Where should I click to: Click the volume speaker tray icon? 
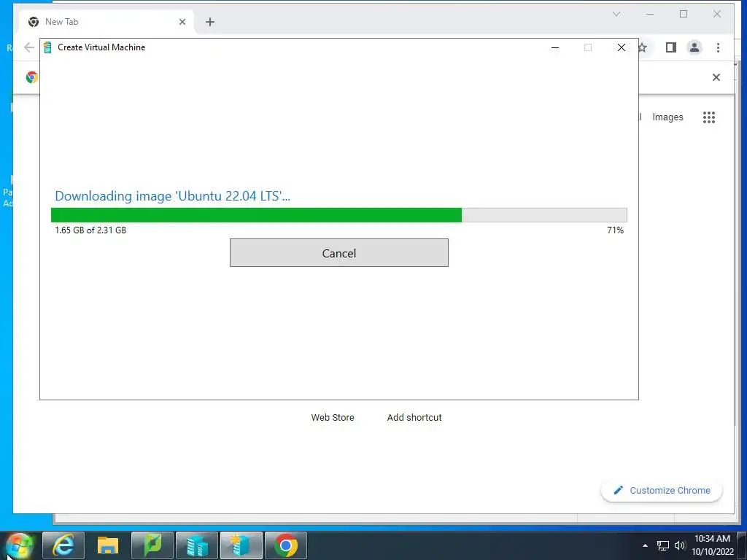680,545
